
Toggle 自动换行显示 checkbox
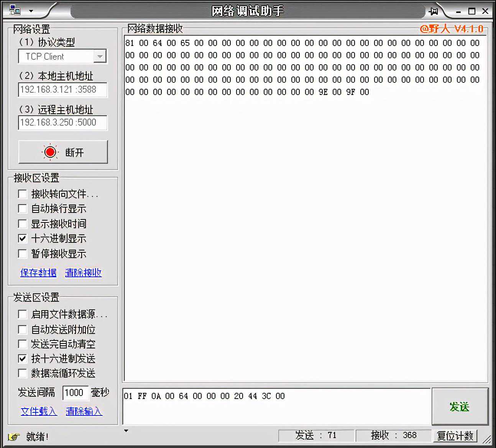[x=23, y=209]
